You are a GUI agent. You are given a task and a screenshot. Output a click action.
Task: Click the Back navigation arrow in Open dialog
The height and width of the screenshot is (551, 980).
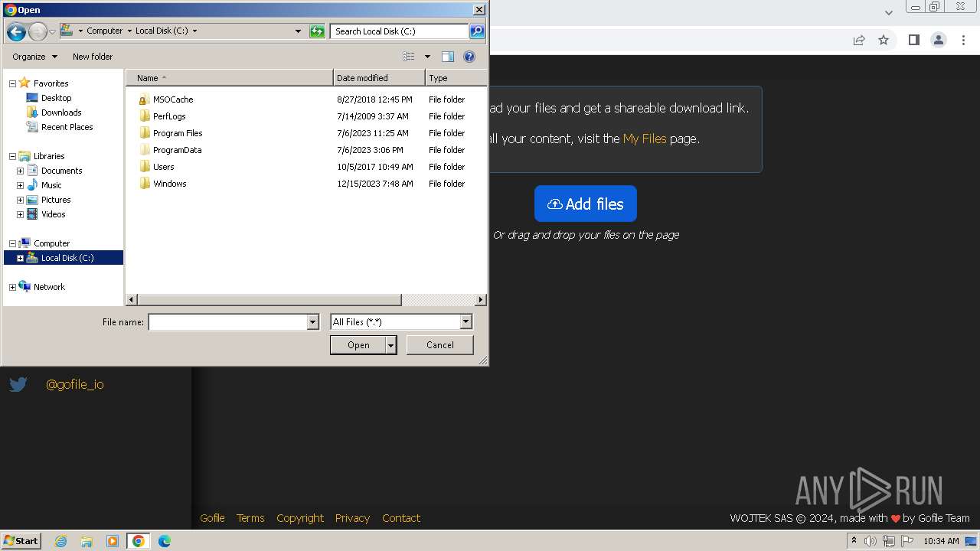tap(16, 31)
